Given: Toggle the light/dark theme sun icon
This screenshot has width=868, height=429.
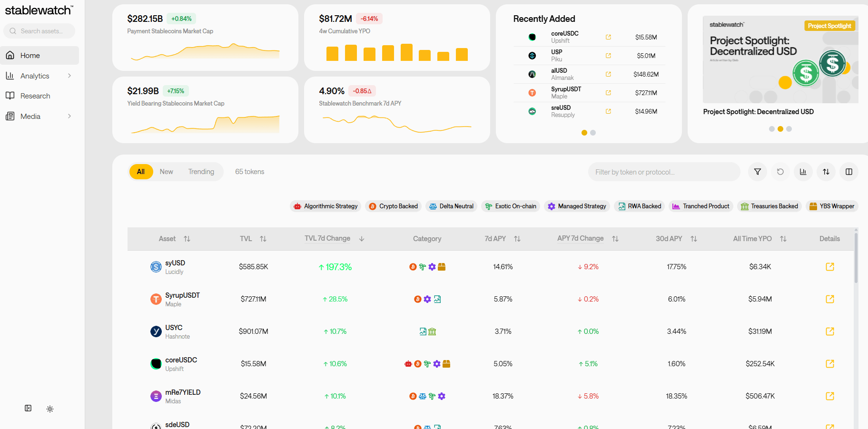Looking at the screenshot, I should pos(50,409).
